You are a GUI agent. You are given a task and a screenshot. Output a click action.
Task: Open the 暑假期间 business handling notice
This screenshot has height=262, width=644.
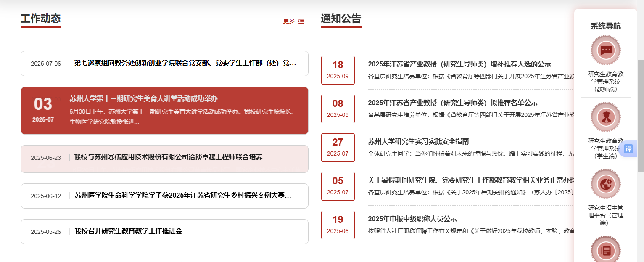[x=471, y=180]
